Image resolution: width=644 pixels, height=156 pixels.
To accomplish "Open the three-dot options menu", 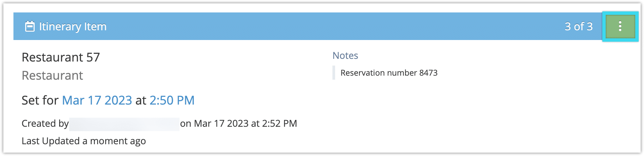I will click(x=620, y=26).
